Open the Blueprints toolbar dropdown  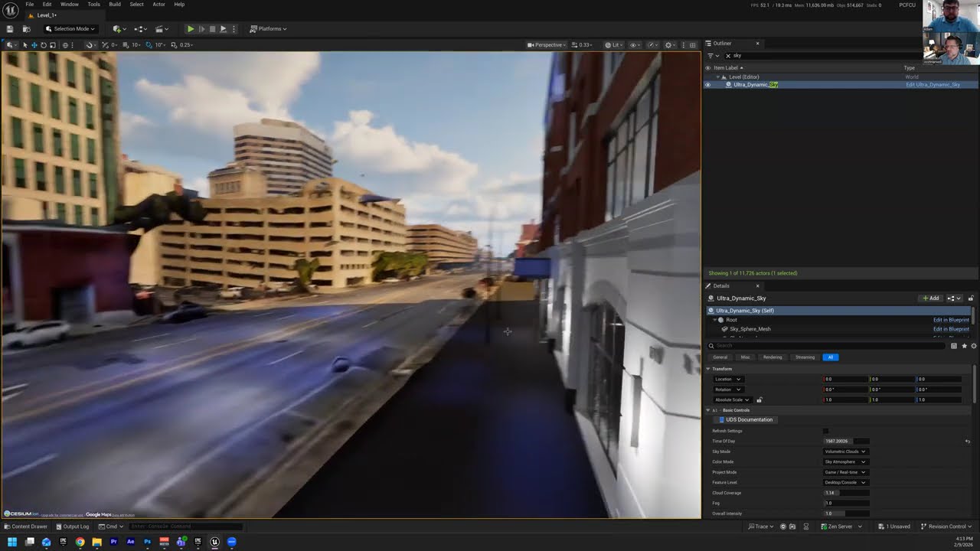pyautogui.click(x=140, y=29)
